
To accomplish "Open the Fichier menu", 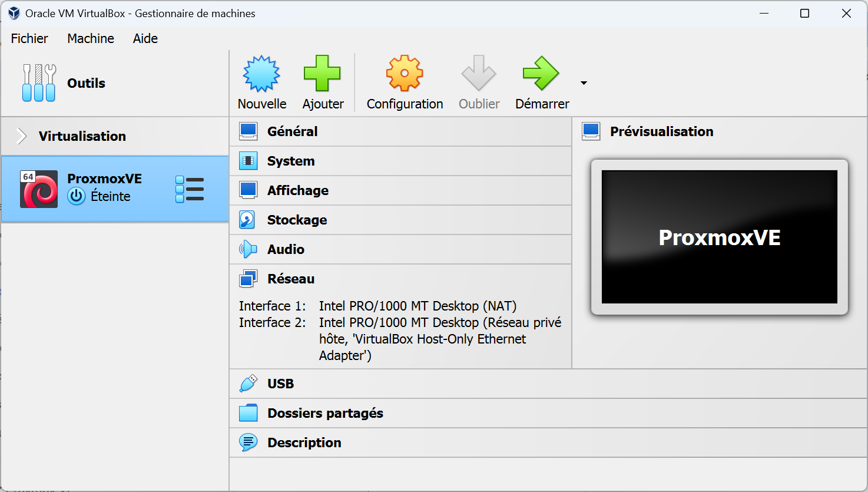I will [29, 38].
